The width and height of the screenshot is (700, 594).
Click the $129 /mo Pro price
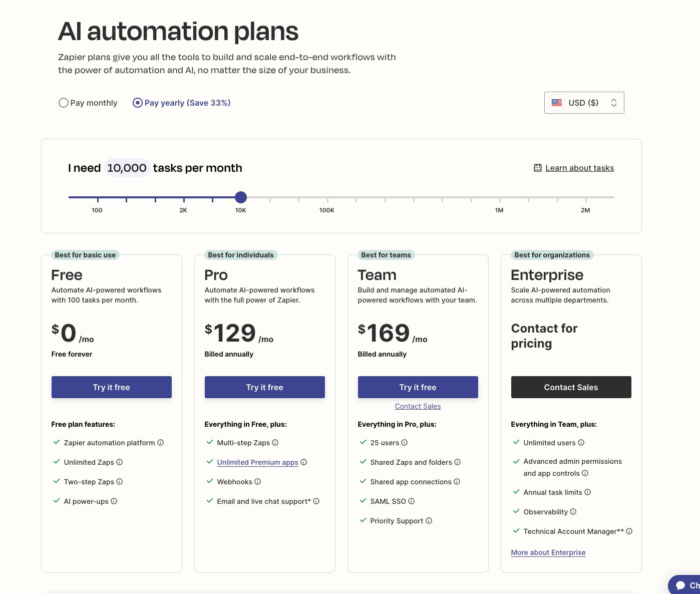[x=239, y=334]
